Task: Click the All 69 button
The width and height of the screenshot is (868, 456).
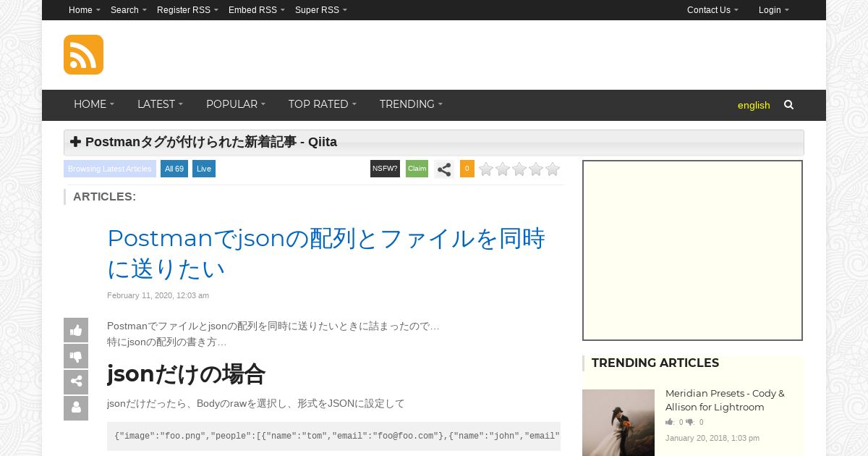Action: (174, 169)
